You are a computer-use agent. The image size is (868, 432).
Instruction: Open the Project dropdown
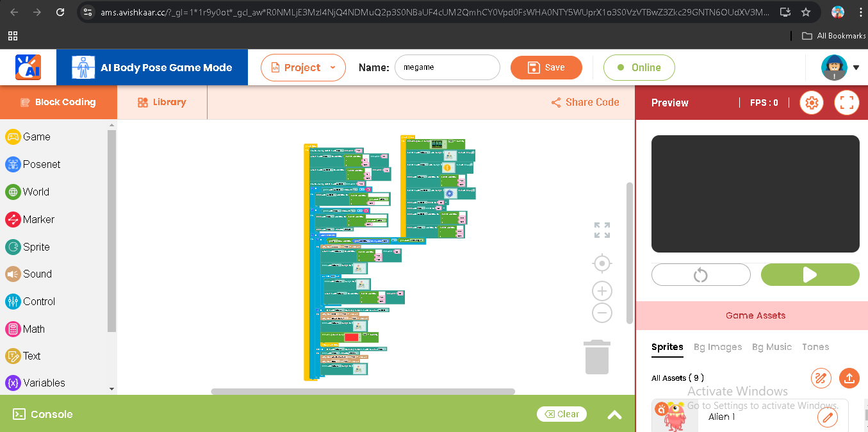click(303, 67)
